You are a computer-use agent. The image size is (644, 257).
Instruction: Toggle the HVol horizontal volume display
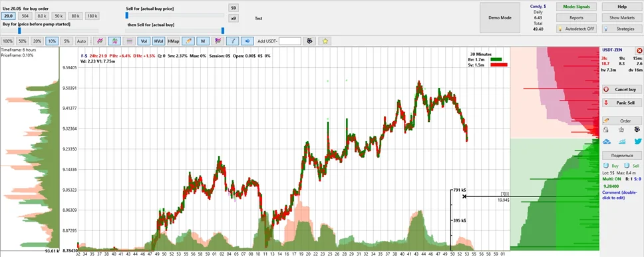pos(158,41)
